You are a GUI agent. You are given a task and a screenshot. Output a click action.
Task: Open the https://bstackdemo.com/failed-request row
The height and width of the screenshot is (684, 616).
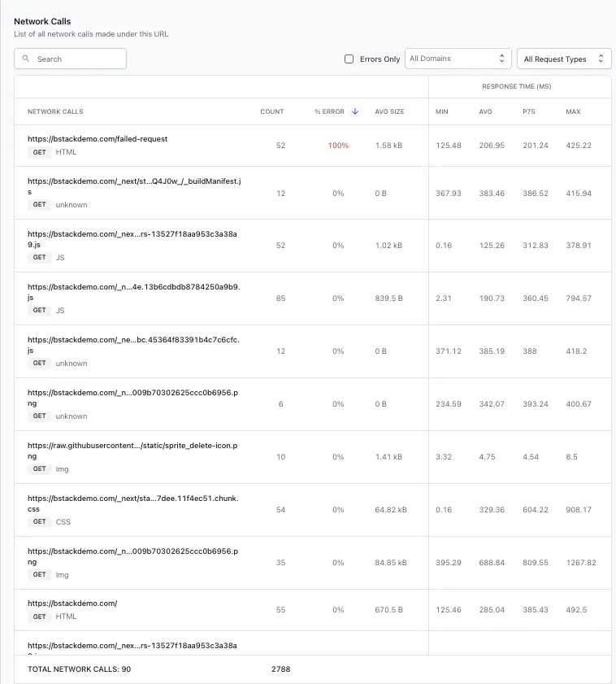(313, 146)
